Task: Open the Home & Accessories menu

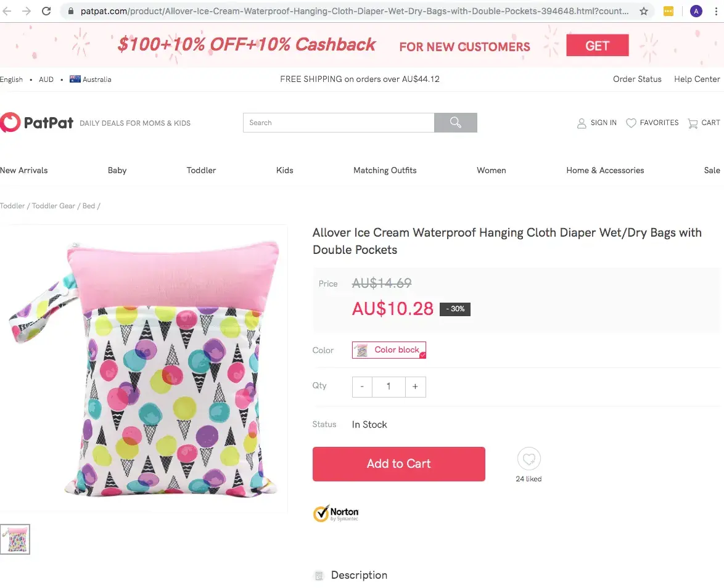Action: tap(605, 170)
